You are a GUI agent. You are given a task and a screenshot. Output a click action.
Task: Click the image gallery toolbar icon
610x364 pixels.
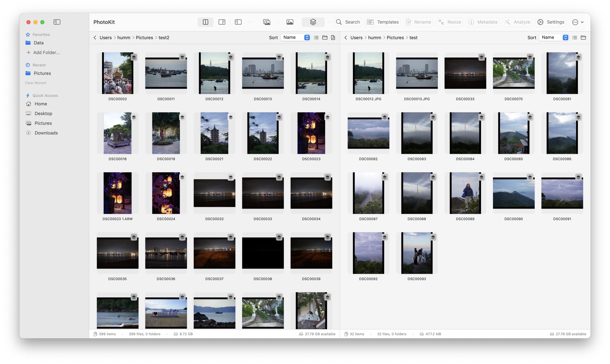[266, 22]
